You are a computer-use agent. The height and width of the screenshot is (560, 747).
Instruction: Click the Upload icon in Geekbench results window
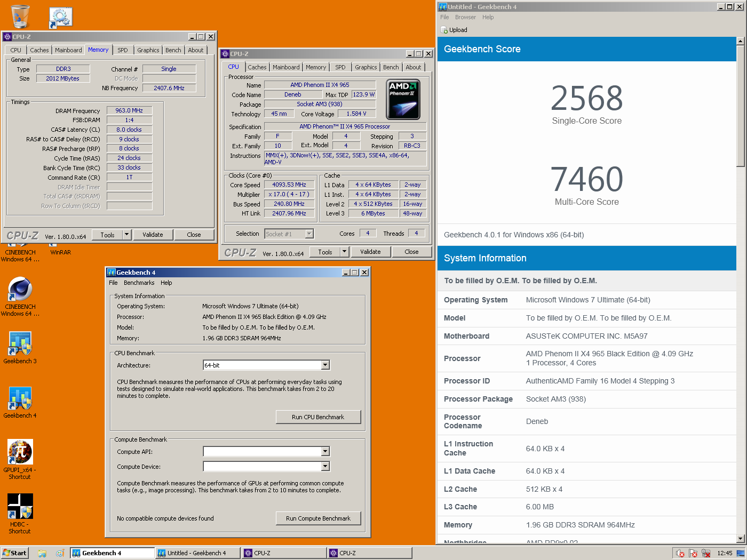click(444, 30)
